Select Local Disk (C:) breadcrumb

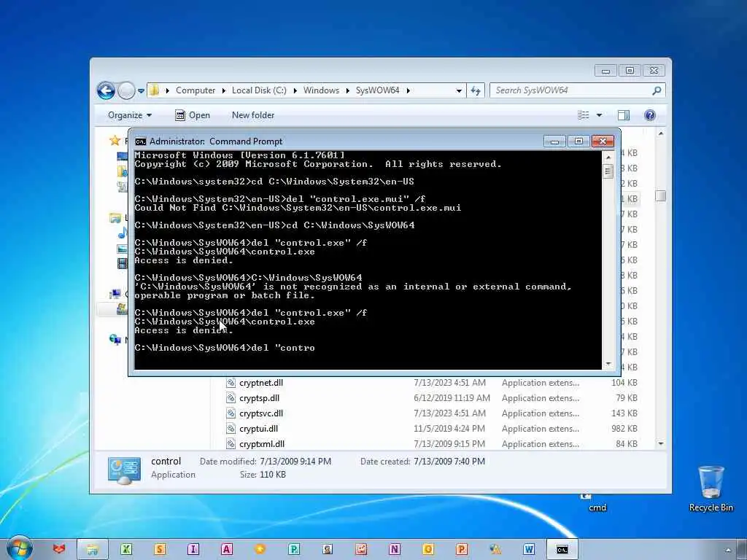click(259, 90)
